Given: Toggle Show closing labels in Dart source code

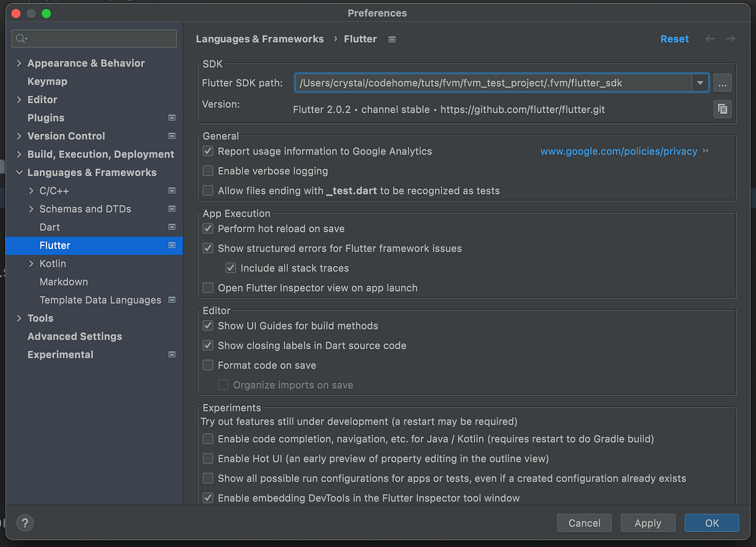Looking at the screenshot, I should tap(208, 346).
